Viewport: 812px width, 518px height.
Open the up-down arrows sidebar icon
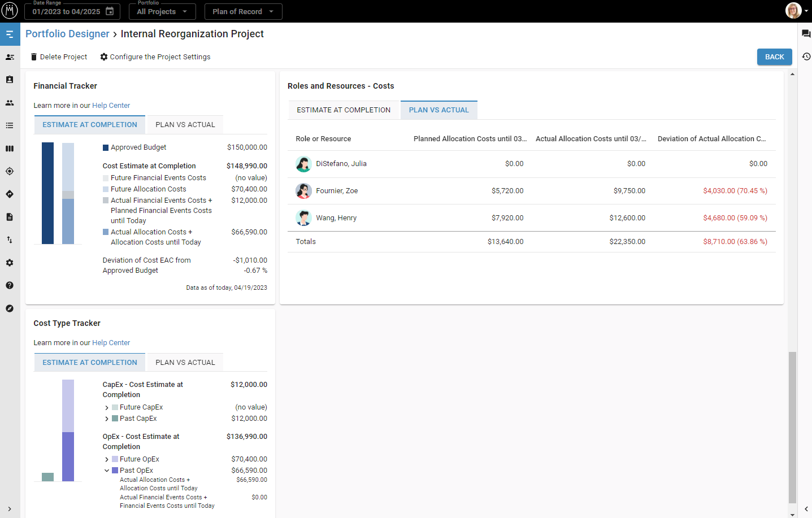[x=10, y=240]
